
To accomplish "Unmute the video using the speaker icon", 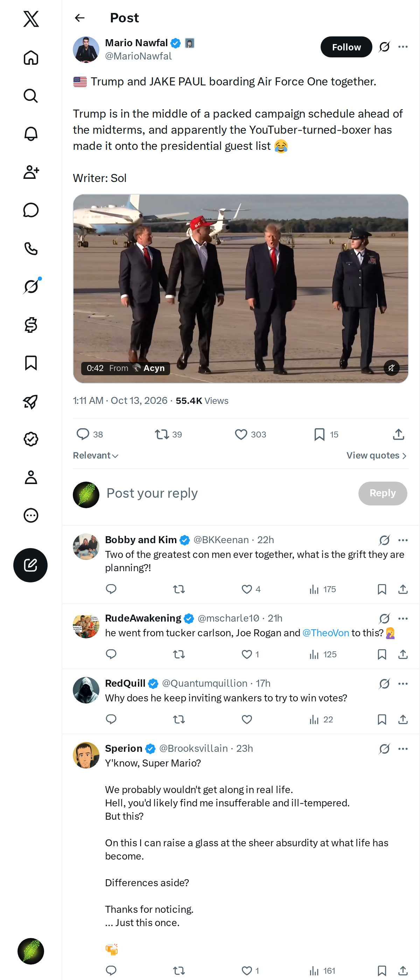I will click(x=391, y=367).
